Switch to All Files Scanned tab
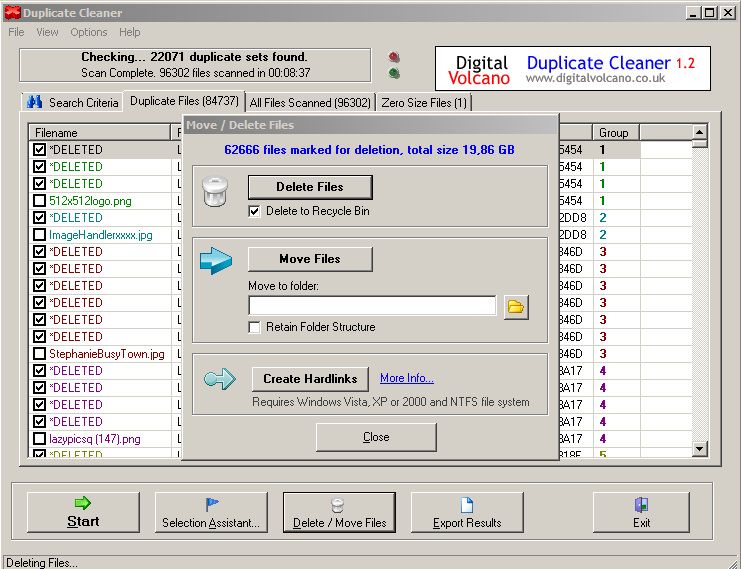Image resolution: width=741 pixels, height=569 pixels. click(x=310, y=102)
